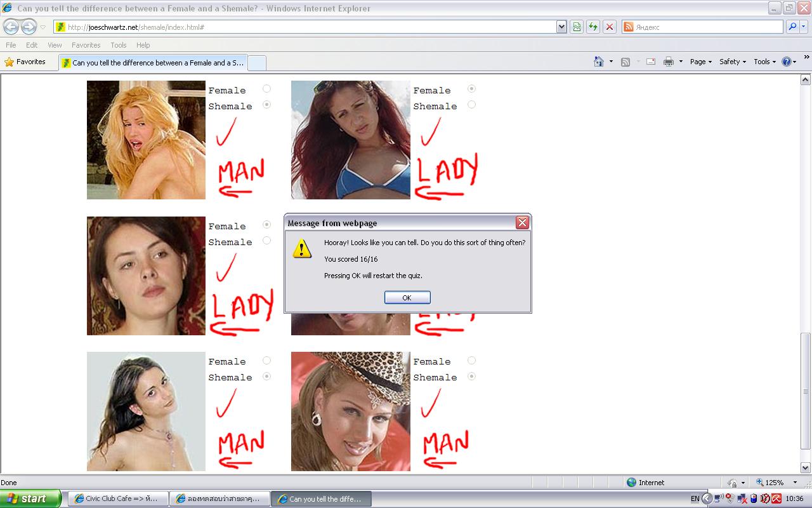812x508 pixels.
Task: Open the zoom level 125% dropdown
Action: (x=795, y=483)
